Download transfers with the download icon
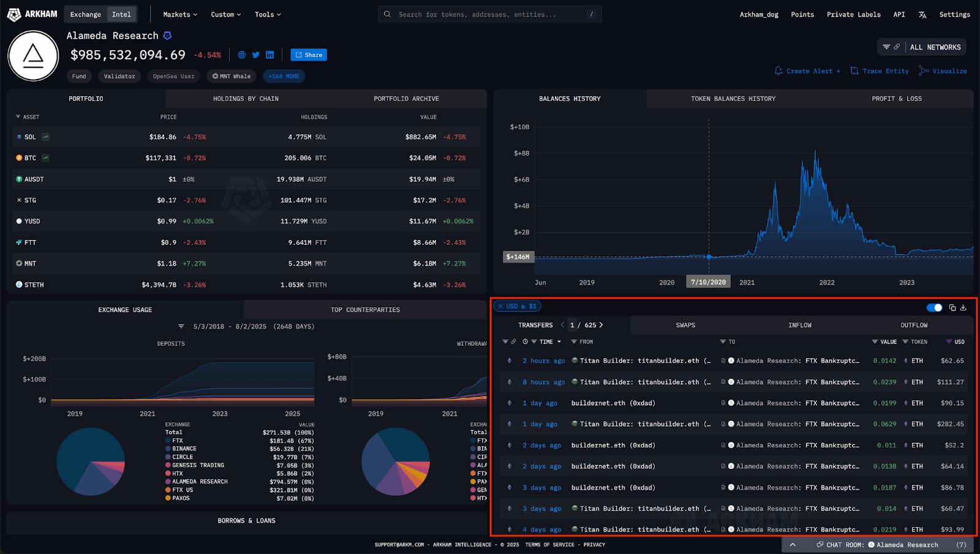Viewport: 980px width, 554px height. point(963,307)
